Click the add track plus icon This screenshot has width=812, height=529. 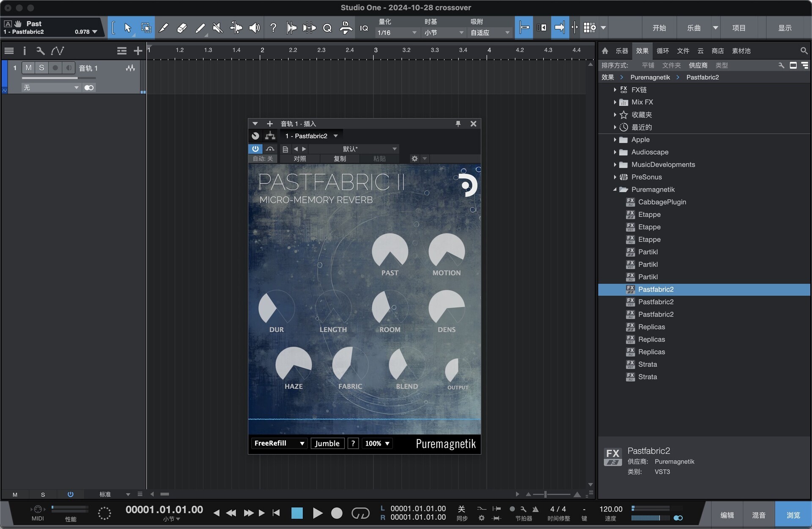[x=137, y=51]
